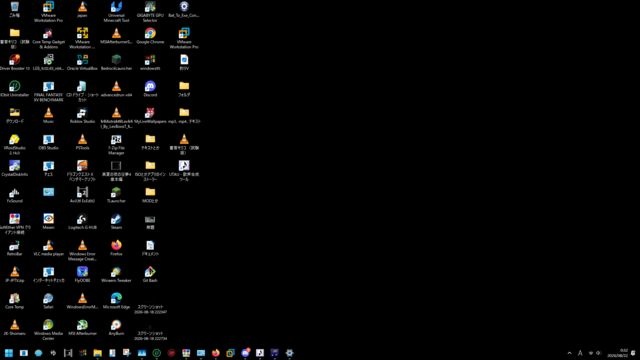Click the VLC media player desktop shortcut
Screen dimensions: 640x360
pyautogui.click(x=48, y=248)
